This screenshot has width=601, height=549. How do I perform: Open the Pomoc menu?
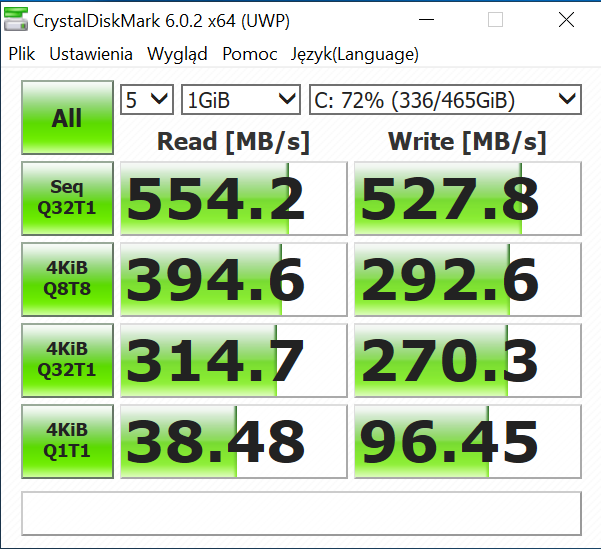tap(250, 54)
